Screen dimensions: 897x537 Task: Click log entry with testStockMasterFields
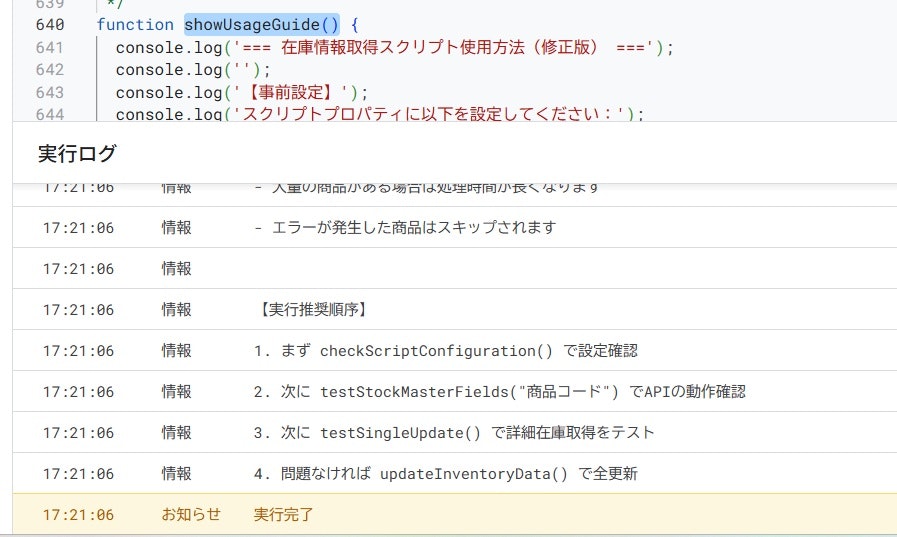pyautogui.click(x=499, y=392)
